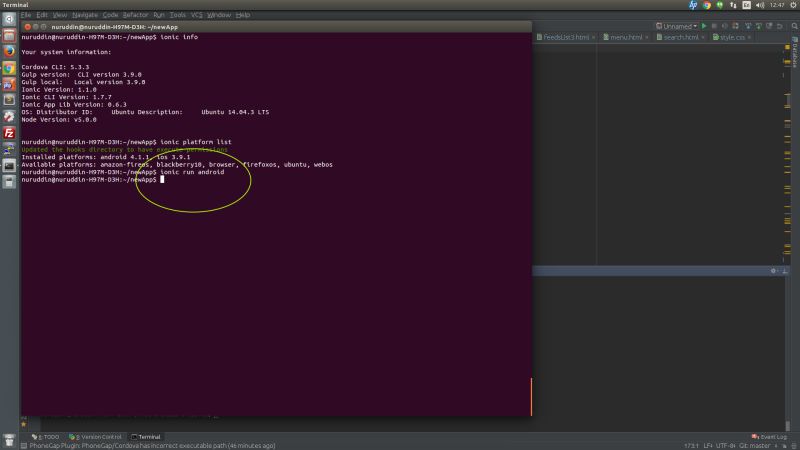Click the clock showing 12:47
Image resolution: width=800 pixels, height=450 pixels.
777,5
